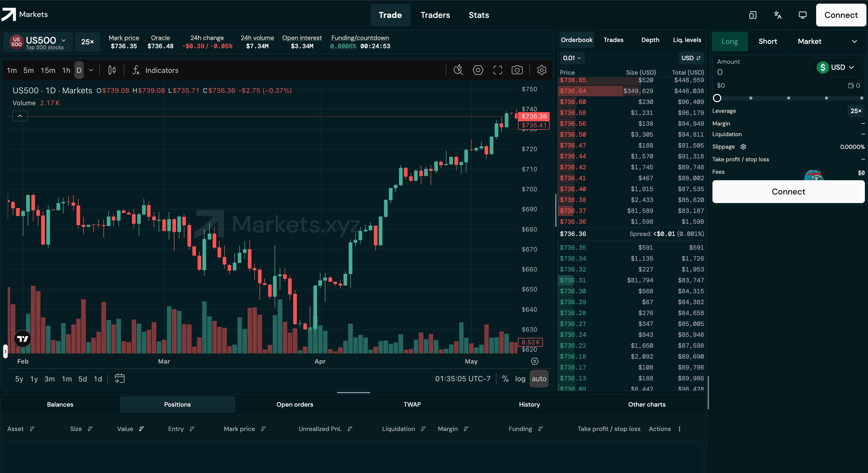Click the Amount input field

[x=761, y=72]
